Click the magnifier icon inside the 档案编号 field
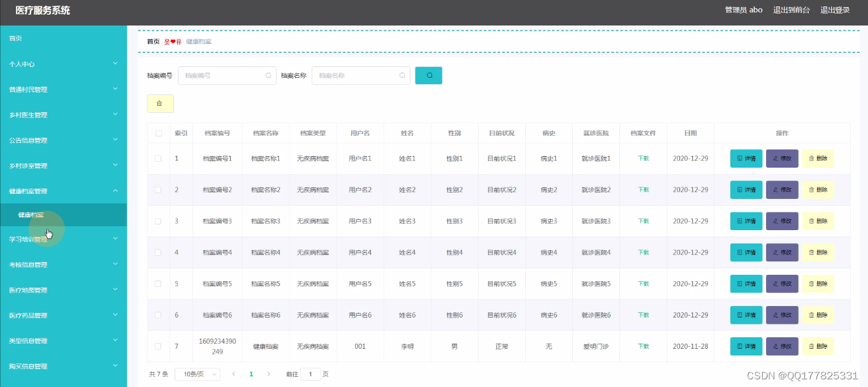Screen dimensions: 868x387 click(268, 75)
